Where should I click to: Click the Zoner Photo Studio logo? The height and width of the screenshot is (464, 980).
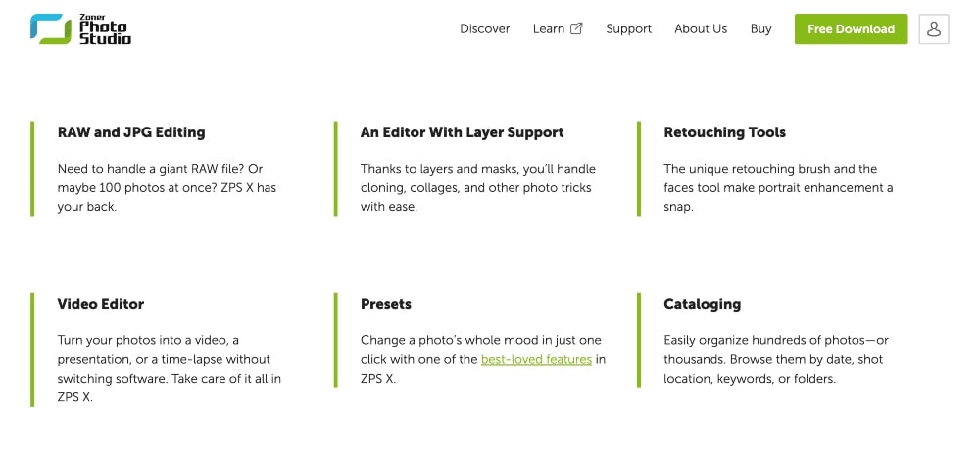[x=80, y=29]
